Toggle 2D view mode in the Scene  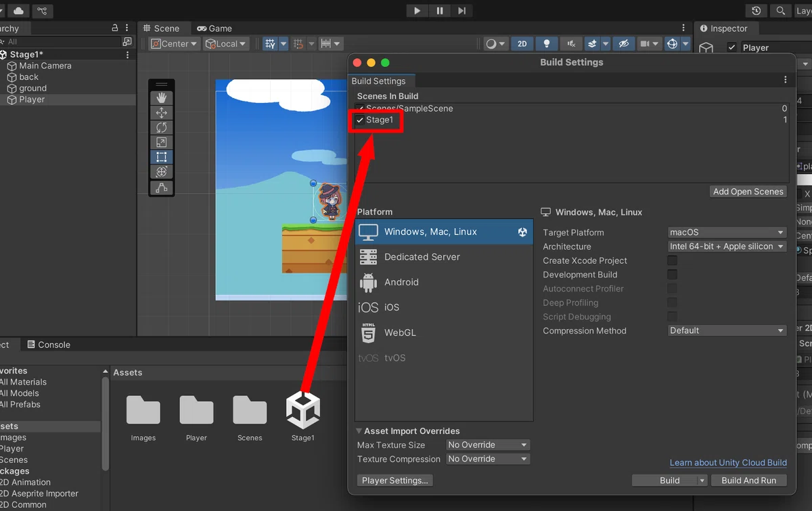522,44
